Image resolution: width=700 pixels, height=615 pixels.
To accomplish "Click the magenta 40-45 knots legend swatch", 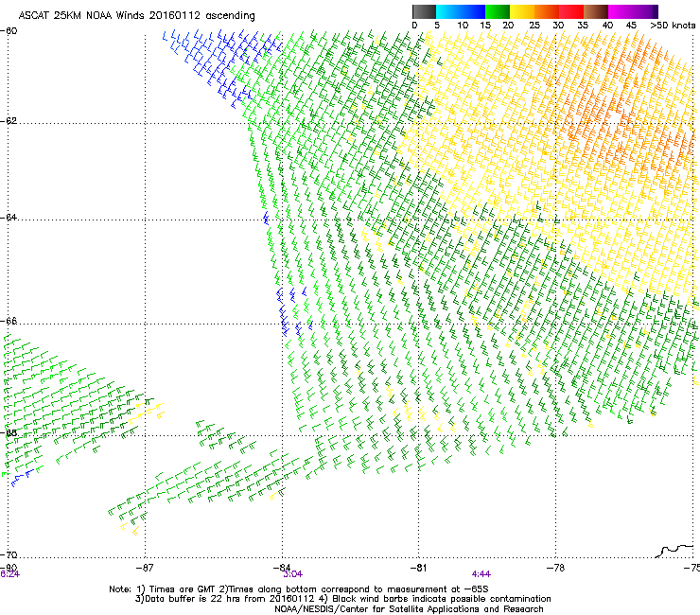I will click(x=621, y=11).
